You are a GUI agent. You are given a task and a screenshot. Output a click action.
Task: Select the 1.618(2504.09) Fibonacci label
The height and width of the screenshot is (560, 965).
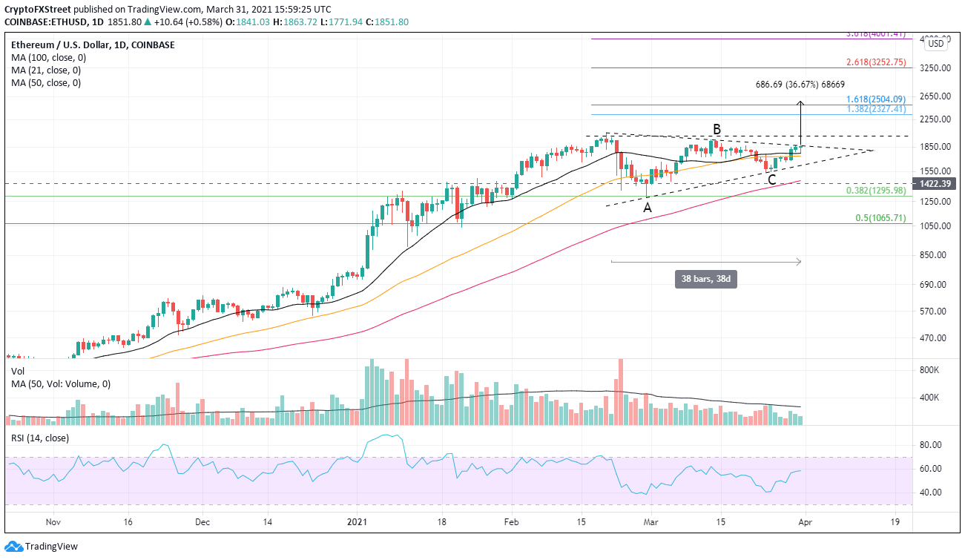coord(875,99)
